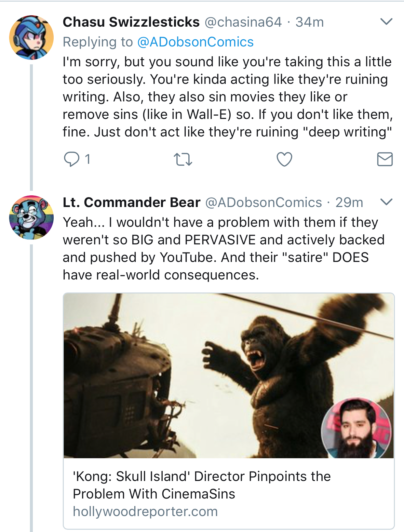Screen dimensions: 404x532
Task: Open the Kong helicopter article preview image
Action: pyautogui.click(x=229, y=376)
